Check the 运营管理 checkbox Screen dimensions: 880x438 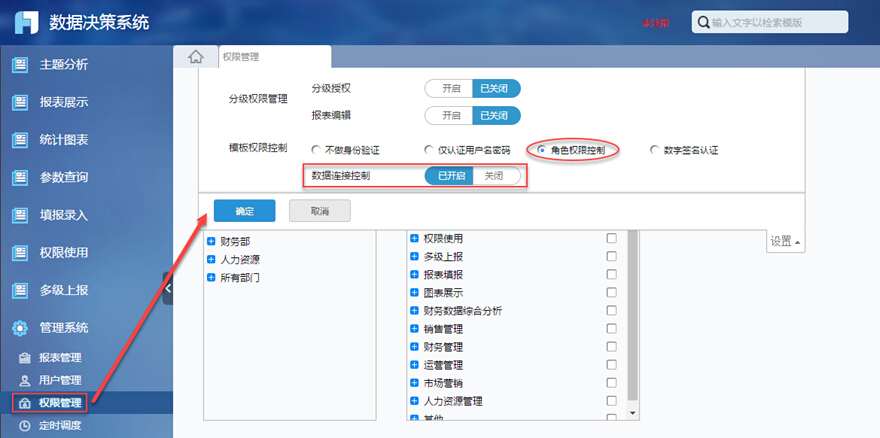click(x=611, y=364)
